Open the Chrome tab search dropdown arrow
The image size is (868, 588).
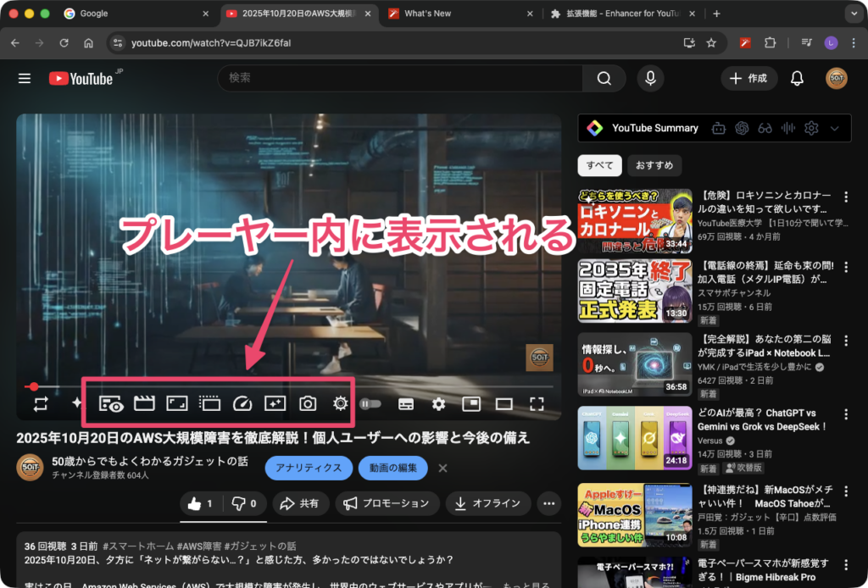pos(852,14)
